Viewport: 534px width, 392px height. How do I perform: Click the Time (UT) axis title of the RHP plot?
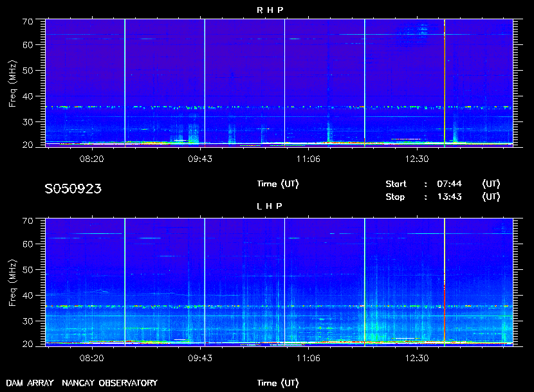coord(278,184)
